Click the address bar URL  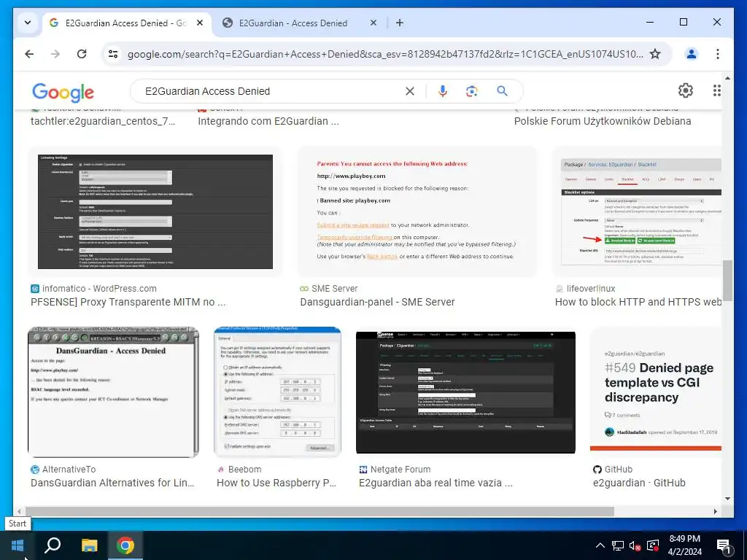tap(385, 54)
